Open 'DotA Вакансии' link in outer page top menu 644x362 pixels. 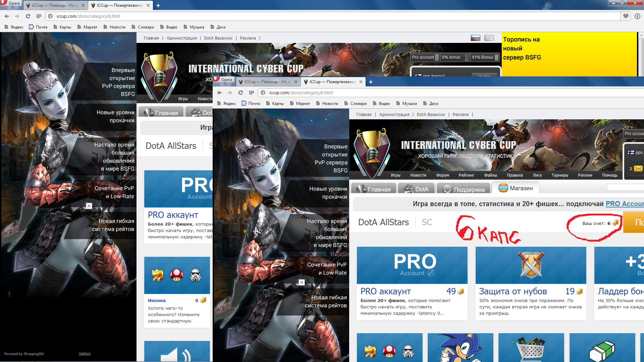pos(218,38)
